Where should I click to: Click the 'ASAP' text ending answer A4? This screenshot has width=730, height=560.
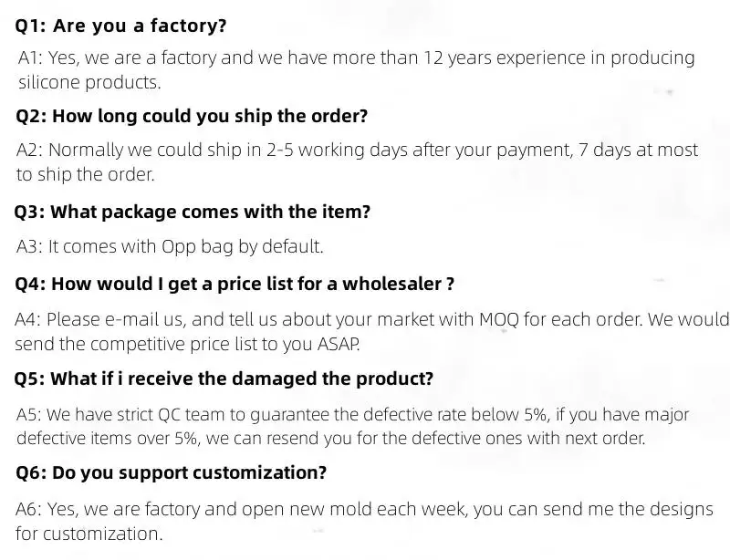(340, 345)
